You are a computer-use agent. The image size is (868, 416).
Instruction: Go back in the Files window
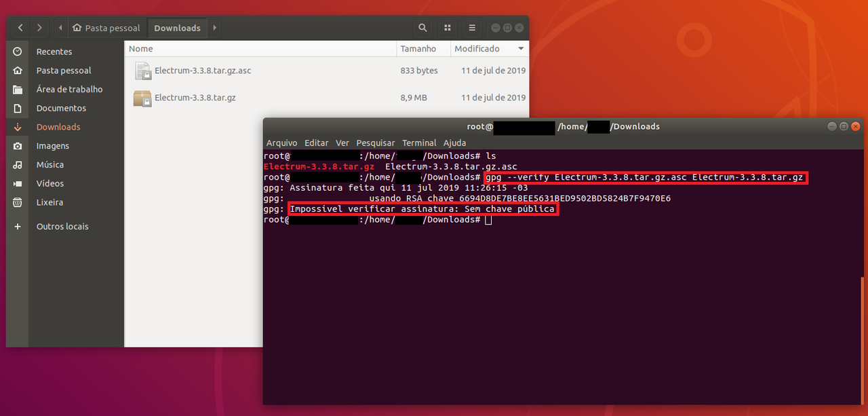pos(21,28)
